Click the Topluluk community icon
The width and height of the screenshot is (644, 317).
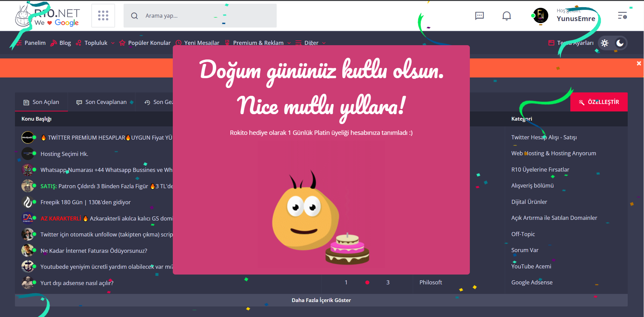78,43
